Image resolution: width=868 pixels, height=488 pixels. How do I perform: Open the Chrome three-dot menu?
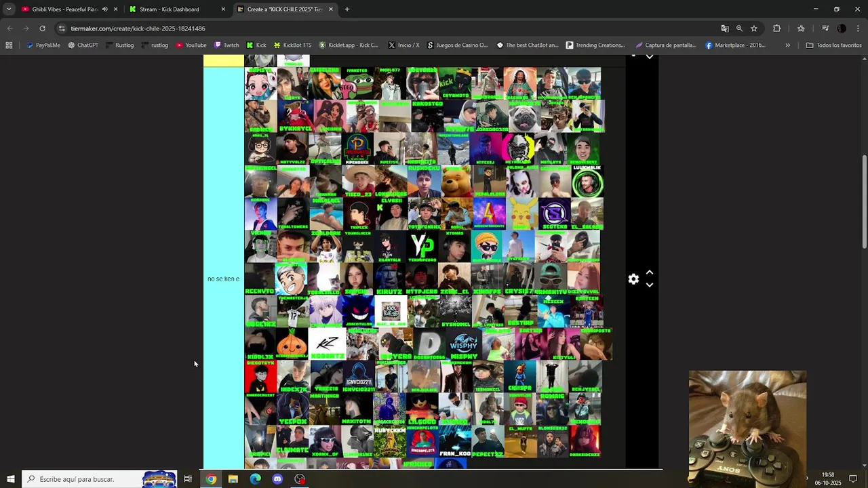858,28
